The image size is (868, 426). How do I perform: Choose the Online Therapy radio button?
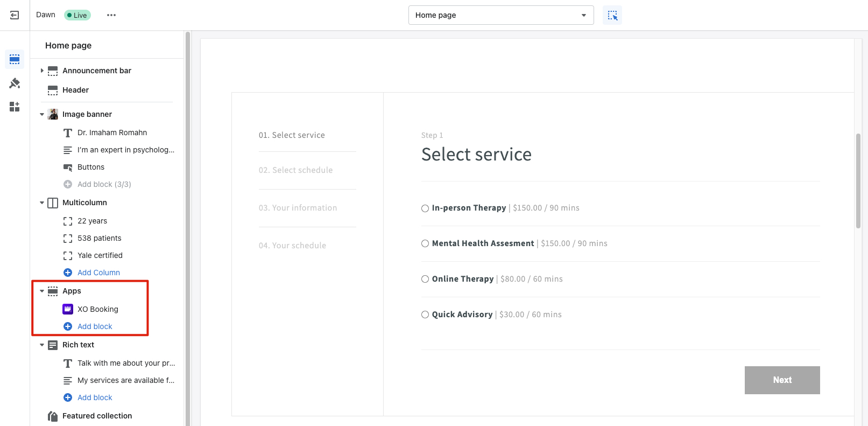click(425, 279)
